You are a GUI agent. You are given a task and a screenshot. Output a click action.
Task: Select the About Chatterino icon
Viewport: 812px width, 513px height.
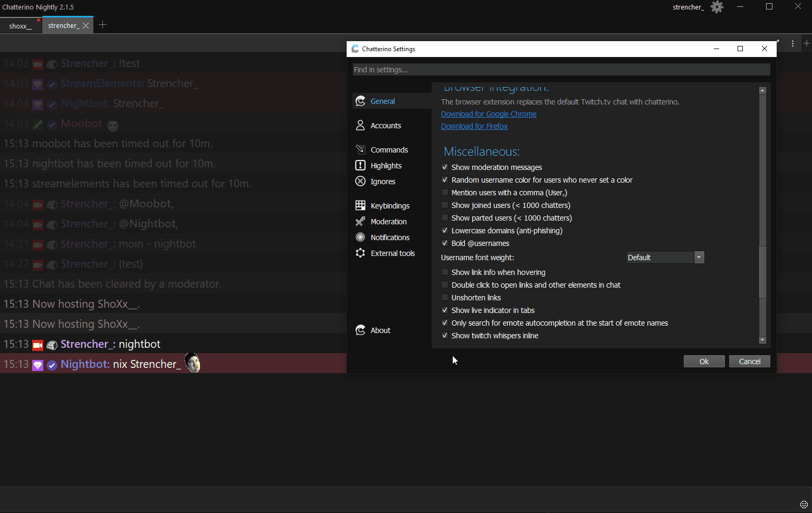[x=360, y=330]
